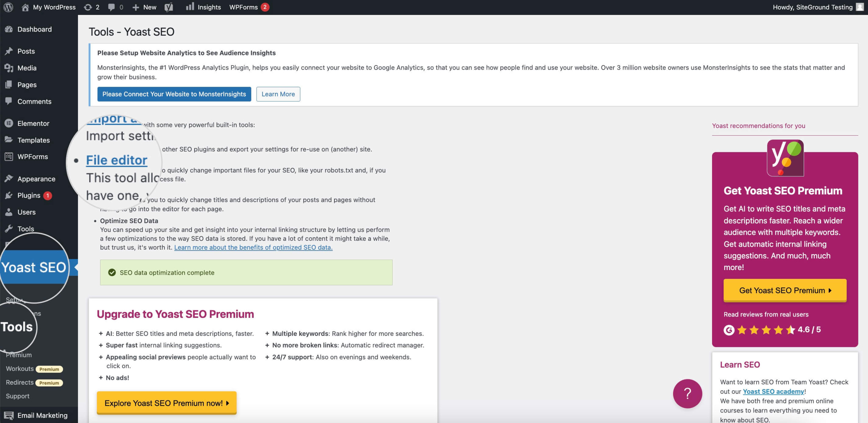868x423 pixels.
Task: Click Please Connect Your Website to MonsterInsights
Action: pos(174,94)
